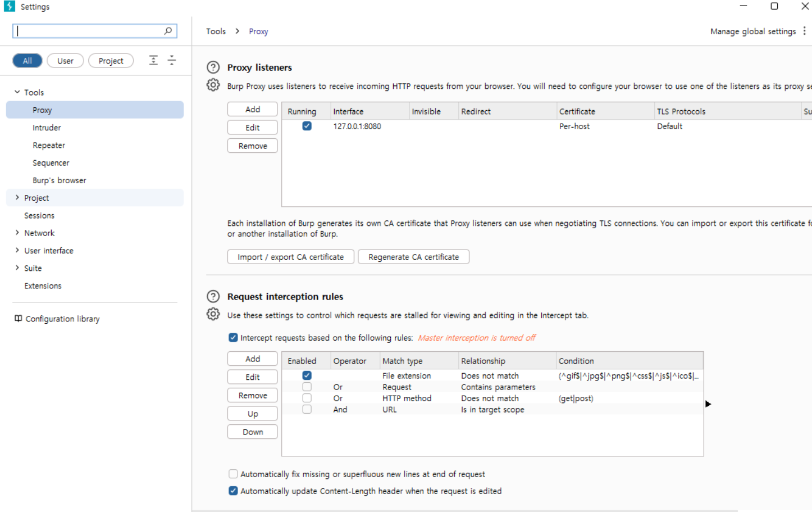The image size is (812, 512).
Task: Expand the User interface tree section
Action: [17, 250]
